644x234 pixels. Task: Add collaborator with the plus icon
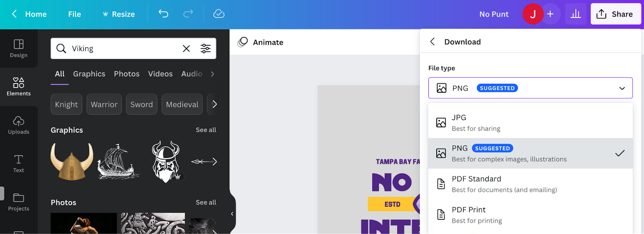(550, 14)
